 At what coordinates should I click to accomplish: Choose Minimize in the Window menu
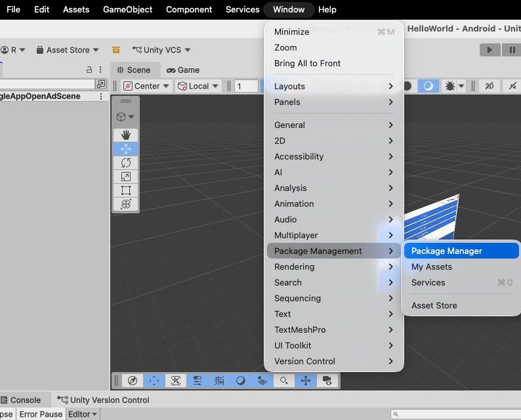click(333, 32)
